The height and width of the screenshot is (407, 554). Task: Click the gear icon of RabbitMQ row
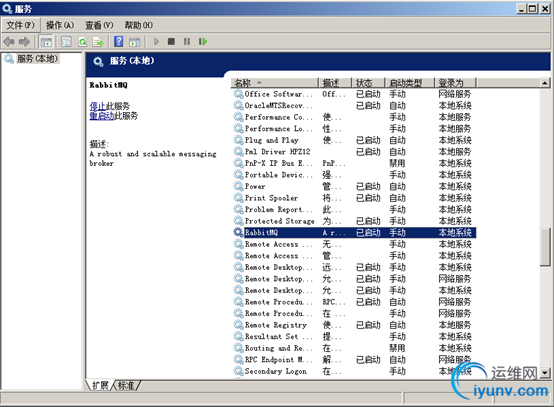click(x=238, y=232)
